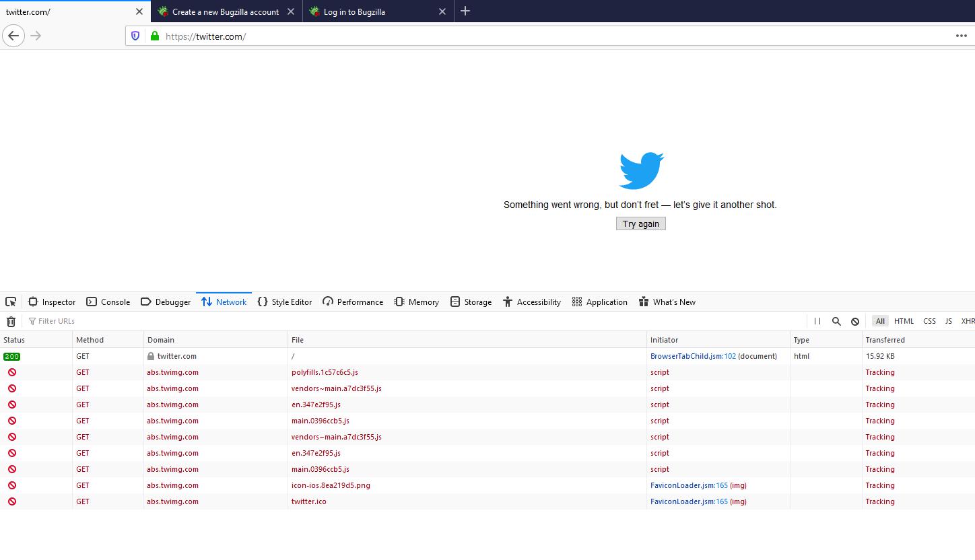Clear network requests with trash icon
This screenshot has height=560, width=975.
tap(11, 321)
